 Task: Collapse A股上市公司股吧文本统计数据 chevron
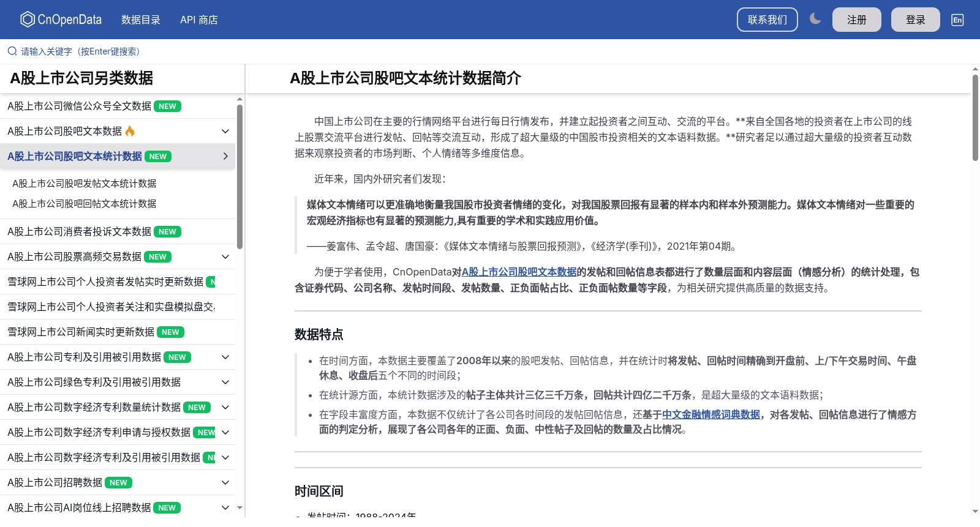coord(225,156)
